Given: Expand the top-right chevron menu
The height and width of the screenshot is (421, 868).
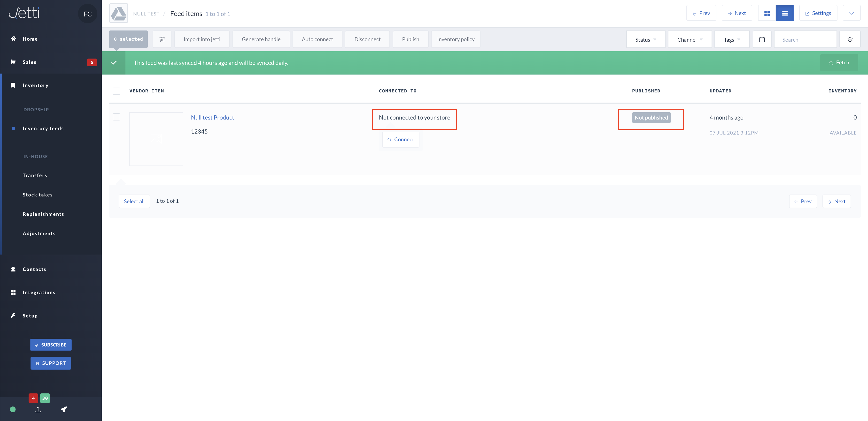Looking at the screenshot, I should pos(852,13).
